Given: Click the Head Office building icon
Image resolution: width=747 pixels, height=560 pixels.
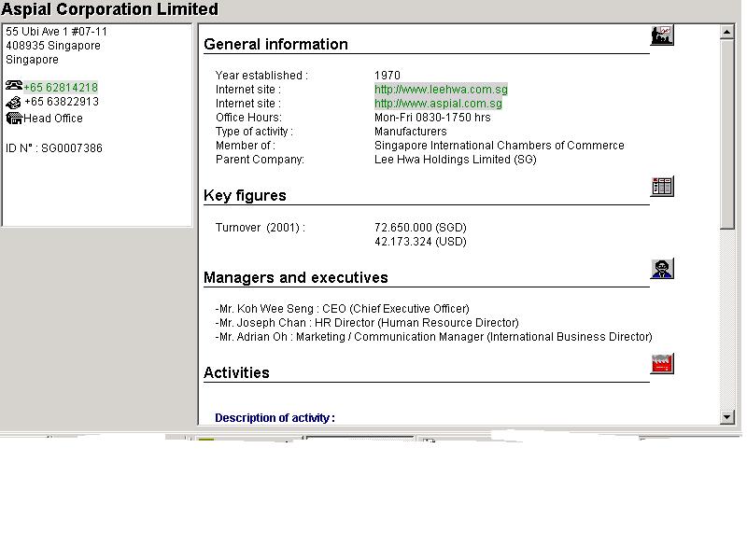Looking at the screenshot, I should [14, 119].
